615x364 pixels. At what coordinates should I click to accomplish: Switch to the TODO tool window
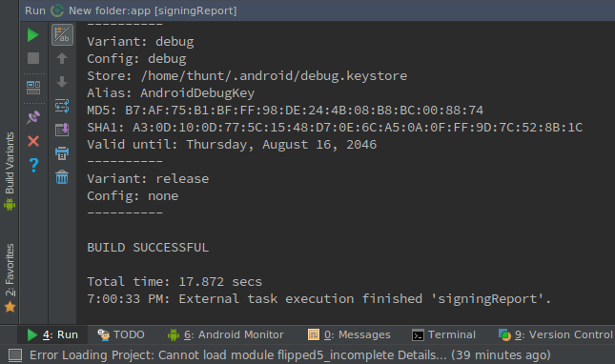coord(121,334)
